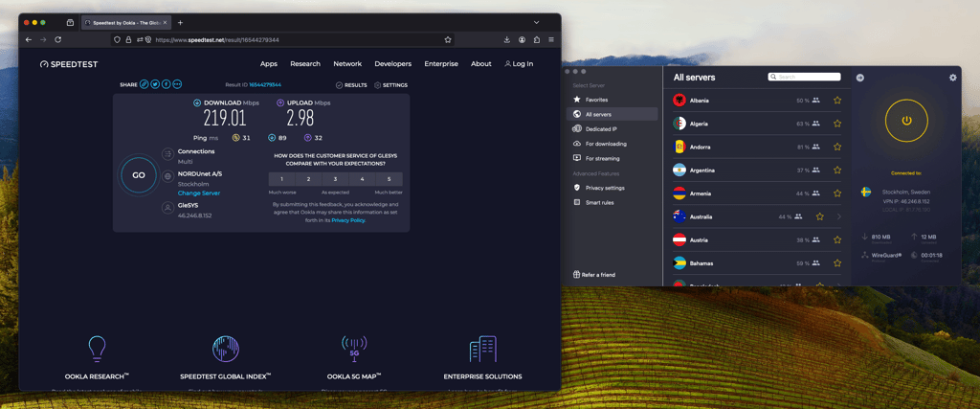Open the browser account icon
This screenshot has width=980, height=409.
pyautogui.click(x=522, y=39)
